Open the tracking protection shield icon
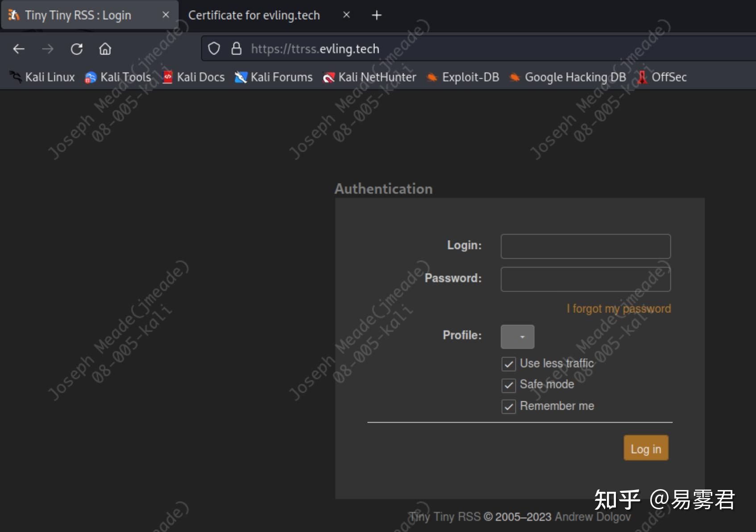 tap(214, 48)
